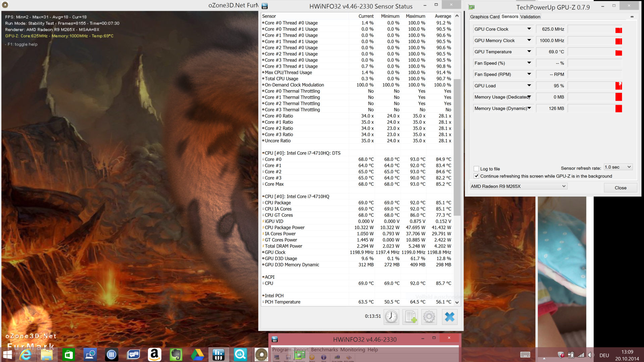This screenshot has width=644, height=362.
Task: Open Evernote from the taskbar
Action: pyautogui.click(x=176, y=354)
